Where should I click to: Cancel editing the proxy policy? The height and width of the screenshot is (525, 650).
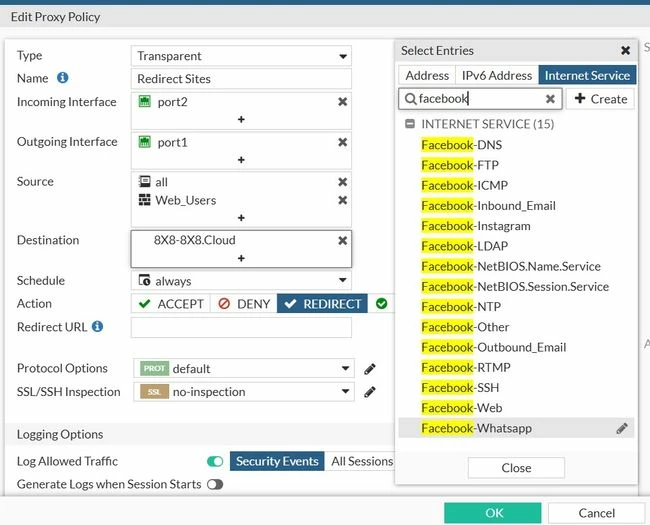[x=596, y=513]
